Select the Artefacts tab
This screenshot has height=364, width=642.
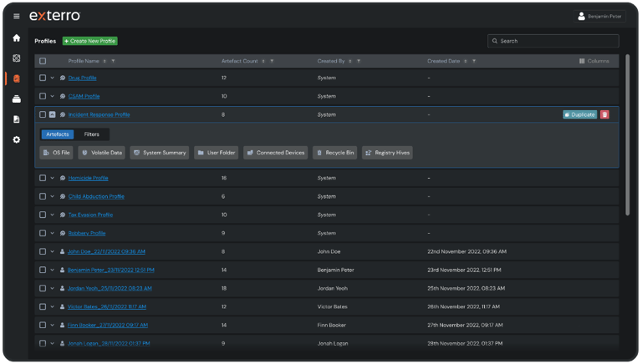point(58,134)
